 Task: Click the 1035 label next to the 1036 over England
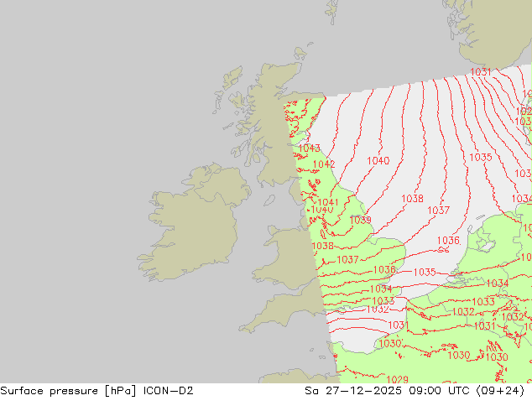pos(425,272)
